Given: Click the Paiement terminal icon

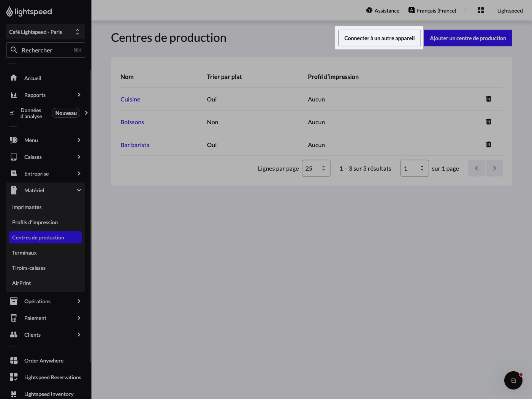Looking at the screenshot, I should click(14, 318).
